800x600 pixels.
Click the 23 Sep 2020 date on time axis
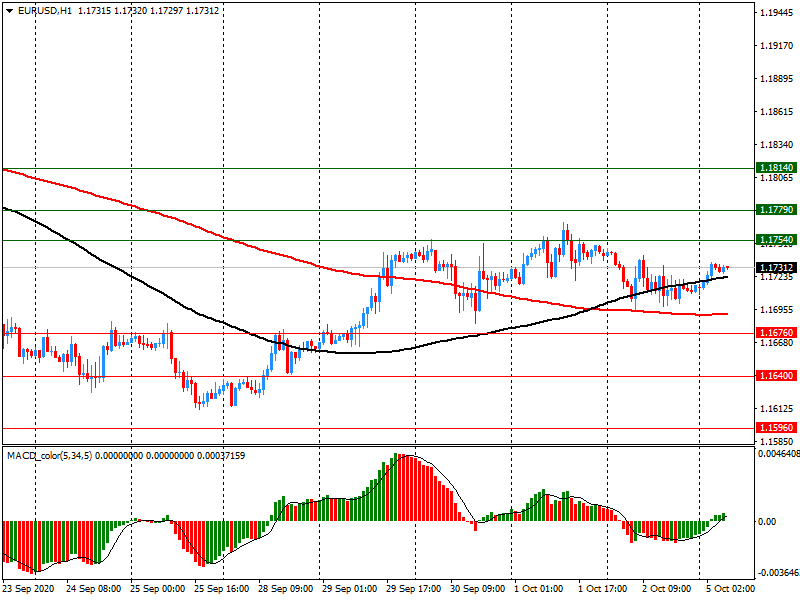click(30, 590)
